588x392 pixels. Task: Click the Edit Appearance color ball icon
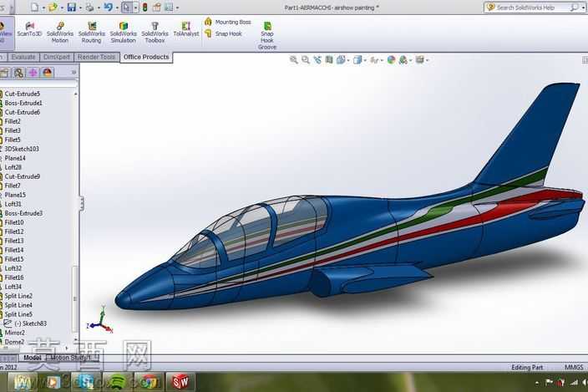tap(391, 60)
